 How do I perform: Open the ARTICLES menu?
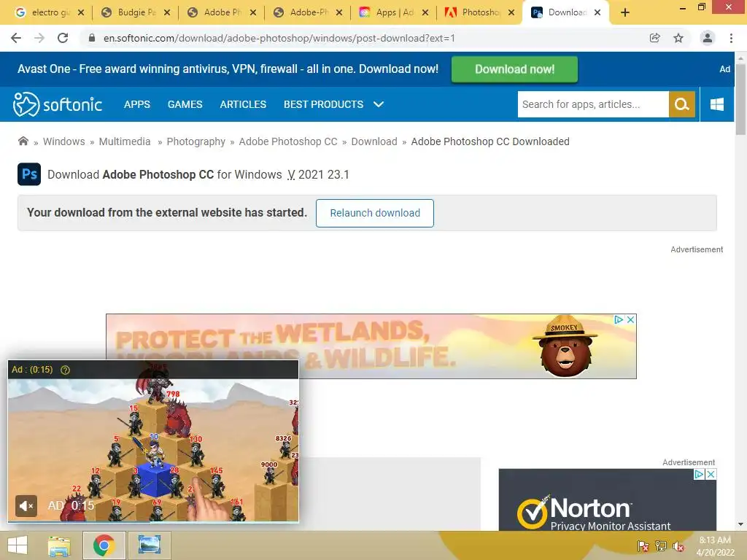tap(243, 104)
